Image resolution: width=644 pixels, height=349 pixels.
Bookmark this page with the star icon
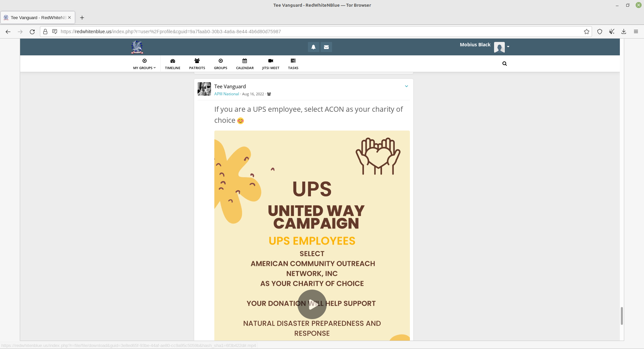coord(587,32)
